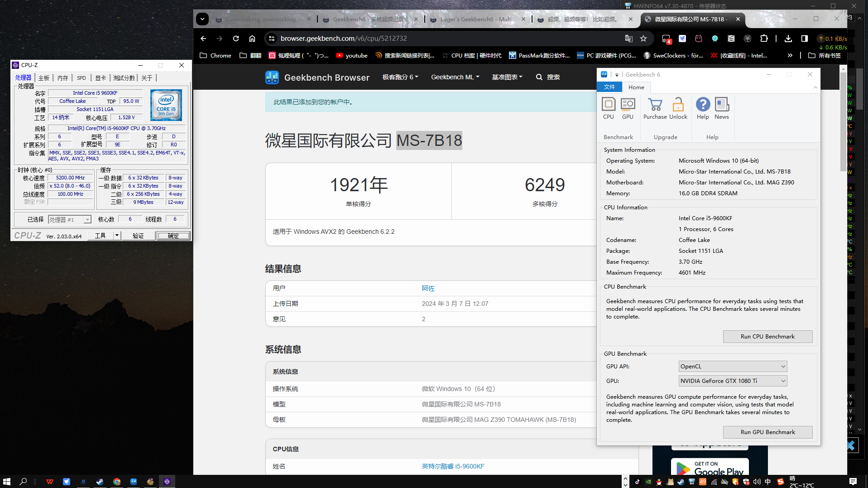The width and height of the screenshot is (868, 488).
Task: Open 所有书签 bookmarks folder
Action: click(x=825, y=55)
